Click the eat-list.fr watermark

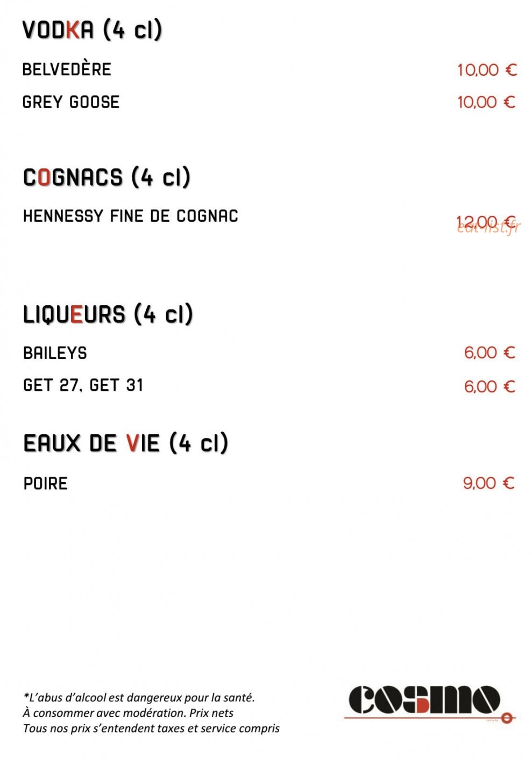click(489, 227)
